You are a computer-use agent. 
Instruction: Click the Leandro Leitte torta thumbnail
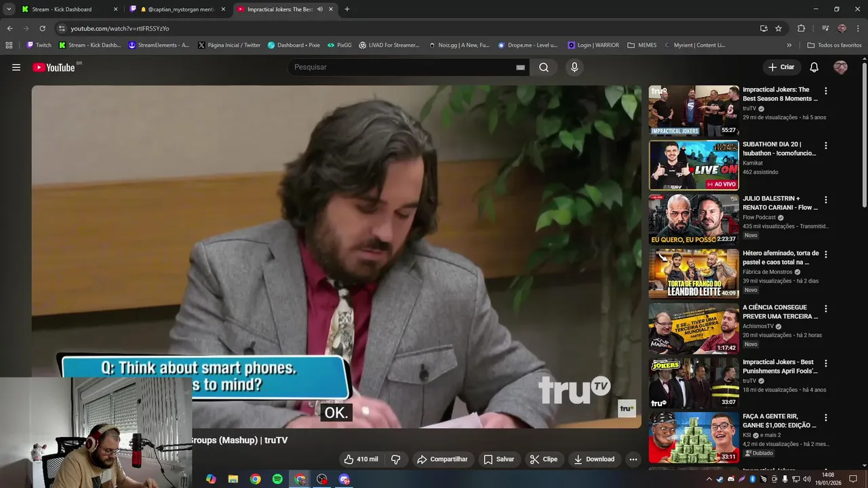pos(694,274)
